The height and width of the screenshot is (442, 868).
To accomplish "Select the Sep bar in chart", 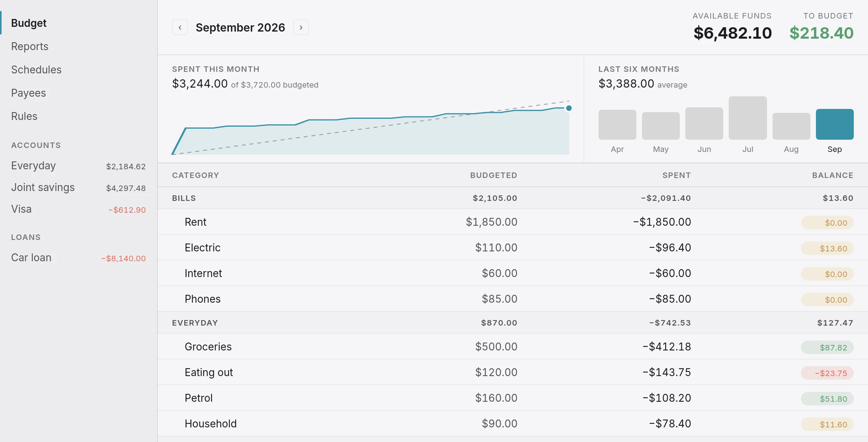I will coord(834,124).
